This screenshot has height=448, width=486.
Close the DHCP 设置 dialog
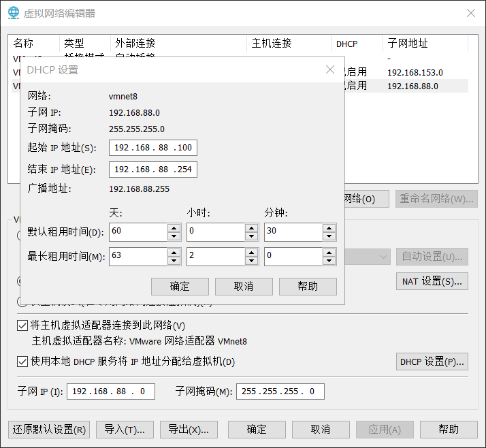point(330,69)
